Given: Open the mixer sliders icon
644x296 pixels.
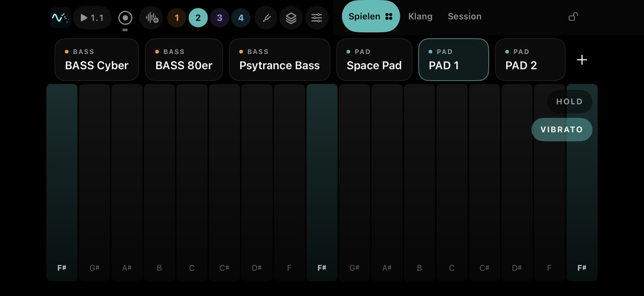Looking at the screenshot, I should click(x=317, y=18).
